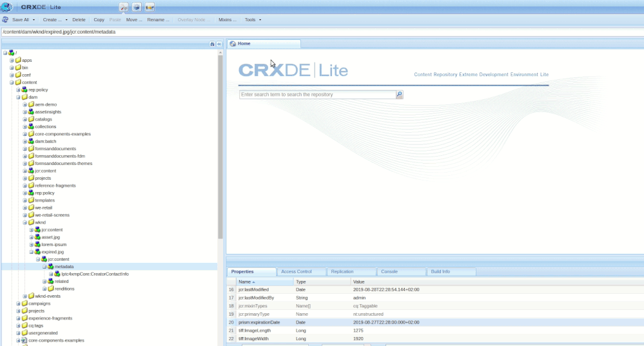Click the renditions folder icon in tree
The width and height of the screenshot is (644, 346).
50,289
